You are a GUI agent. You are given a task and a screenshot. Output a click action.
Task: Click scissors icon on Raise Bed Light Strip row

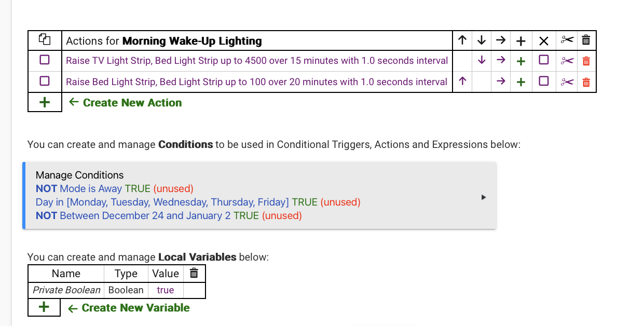(x=567, y=82)
